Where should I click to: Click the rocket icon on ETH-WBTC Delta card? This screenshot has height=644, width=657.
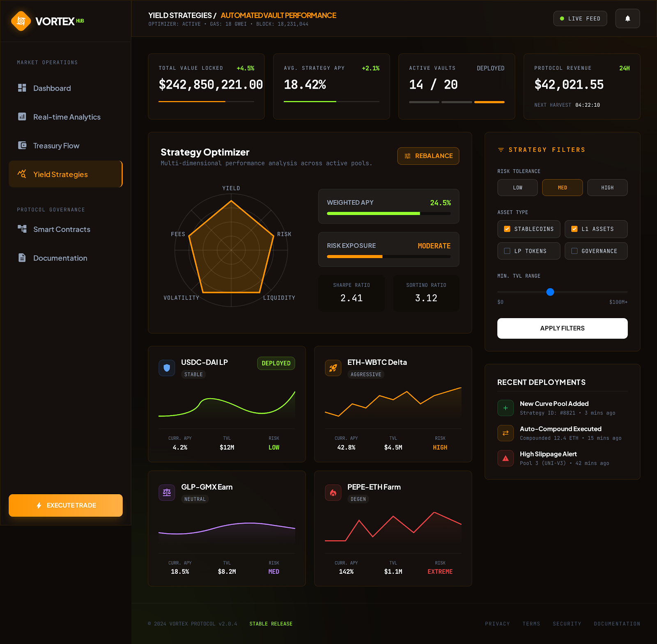[333, 368]
